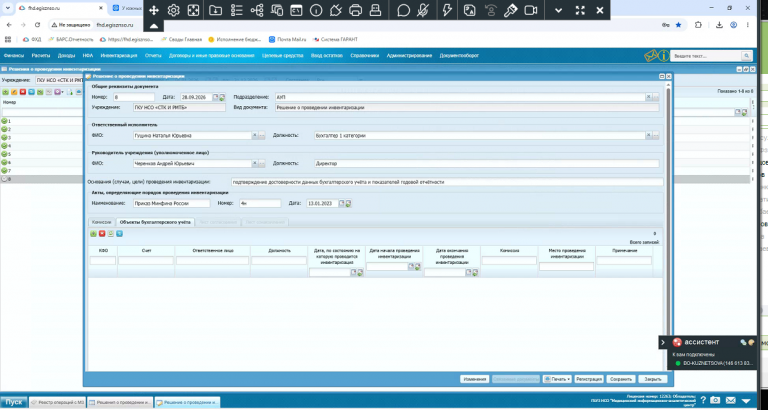The width and height of the screenshot is (768, 410).
Task: Open the Документооборот menu
Action: (459, 56)
